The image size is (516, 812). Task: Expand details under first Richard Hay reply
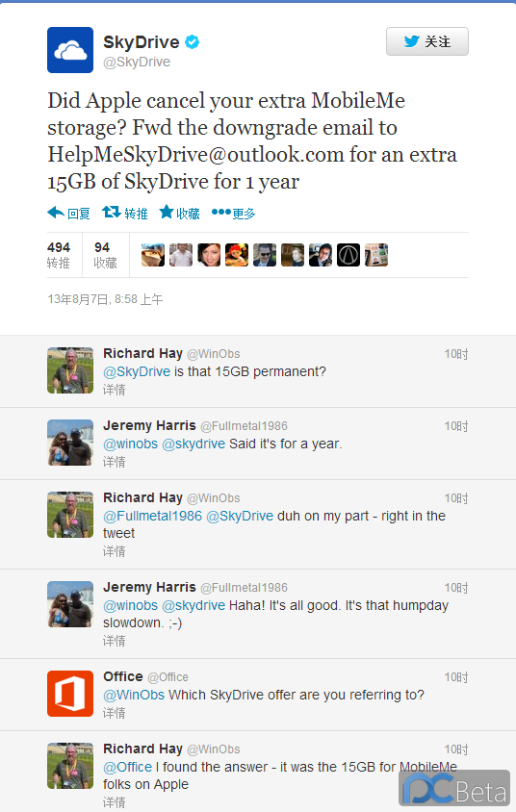(x=114, y=390)
